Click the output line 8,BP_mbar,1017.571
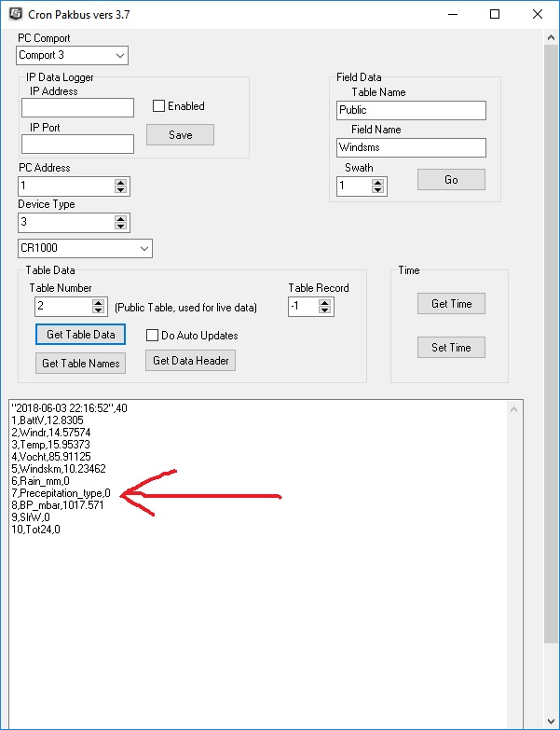This screenshot has height=730, width=560. [58, 505]
